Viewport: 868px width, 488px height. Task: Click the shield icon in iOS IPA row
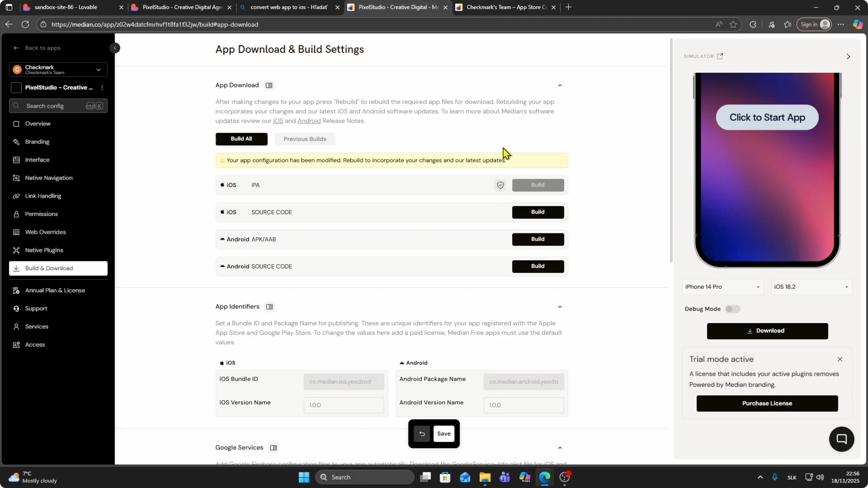click(x=500, y=185)
